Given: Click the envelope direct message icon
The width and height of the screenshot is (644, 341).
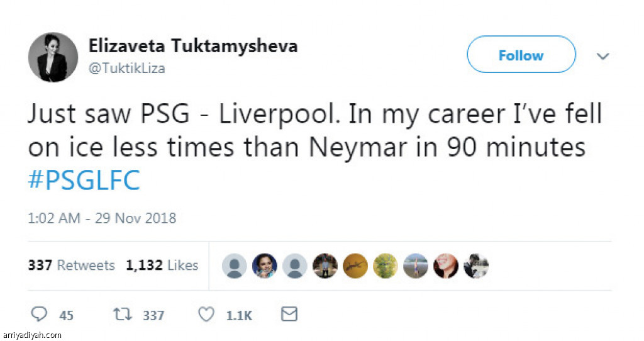Looking at the screenshot, I should 289,314.
